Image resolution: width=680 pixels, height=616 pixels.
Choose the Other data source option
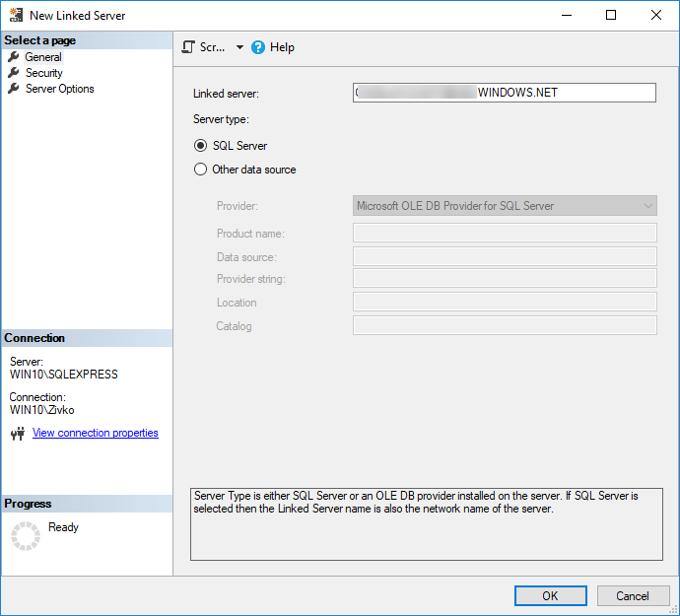[201, 170]
